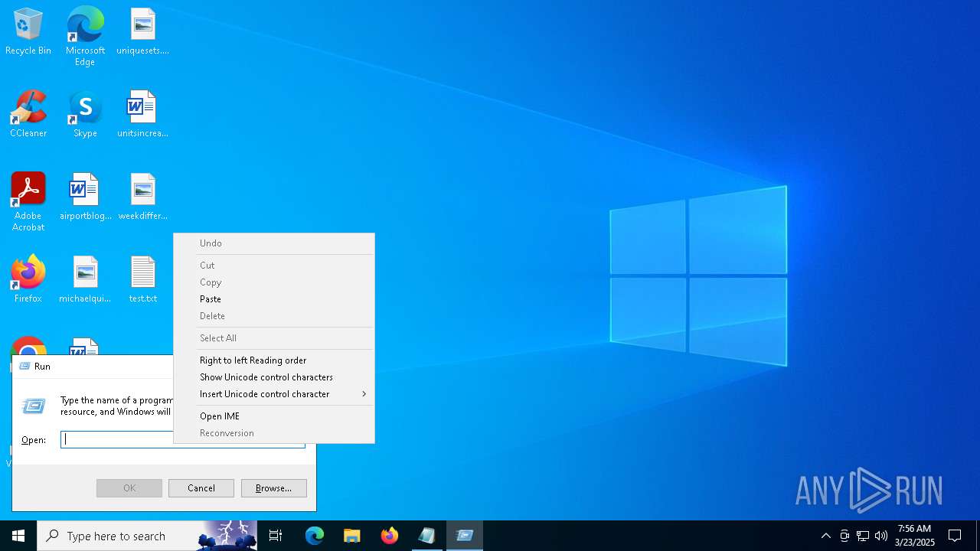
Task: Click the Run dialog title bar icon
Action: click(x=24, y=367)
